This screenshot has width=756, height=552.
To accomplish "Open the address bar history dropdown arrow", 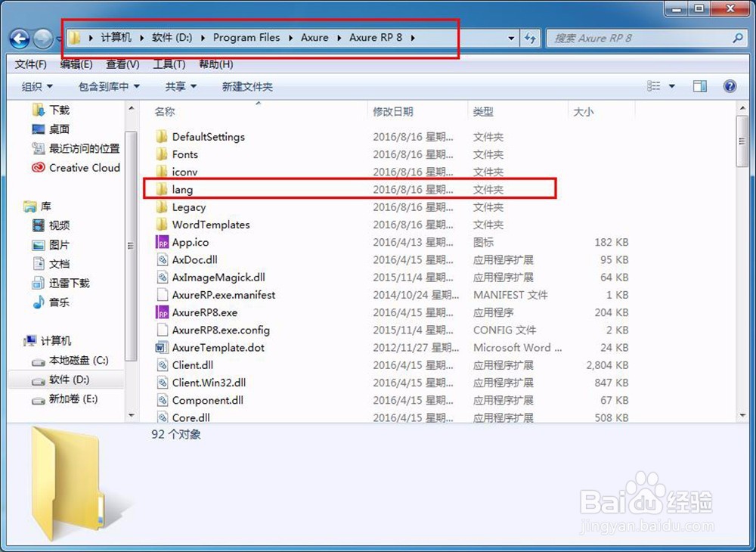I will click(511, 38).
